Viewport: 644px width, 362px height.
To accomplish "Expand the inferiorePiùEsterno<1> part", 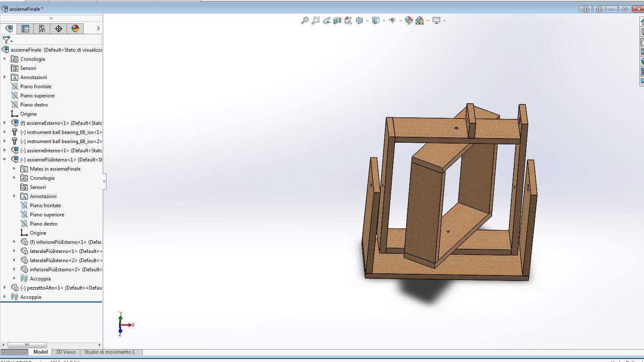I will pyautogui.click(x=14, y=242).
